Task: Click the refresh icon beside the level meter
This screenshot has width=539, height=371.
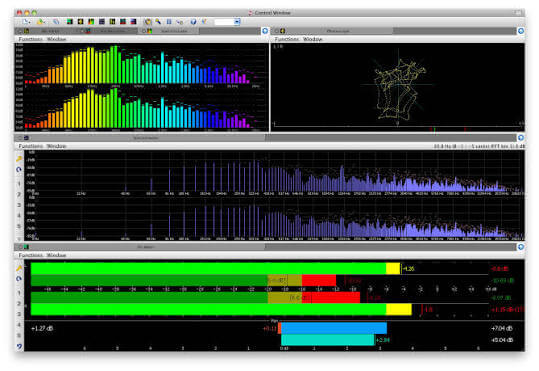Action: coord(19,279)
